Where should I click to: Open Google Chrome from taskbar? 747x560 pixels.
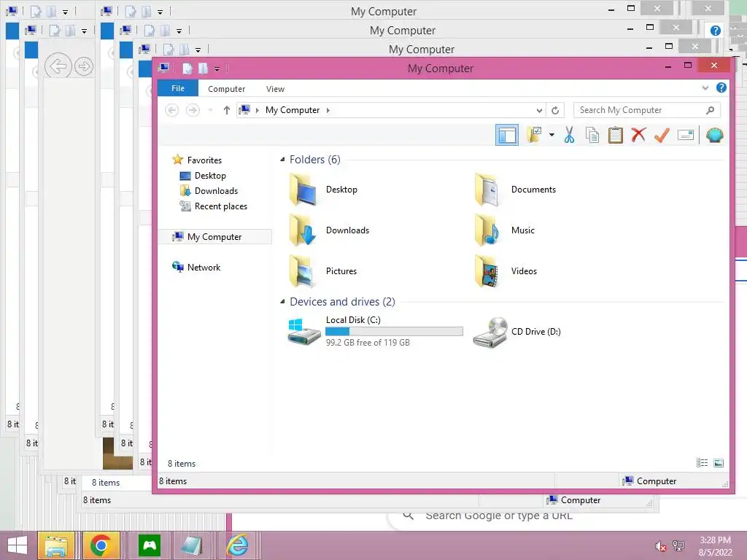(x=101, y=545)
